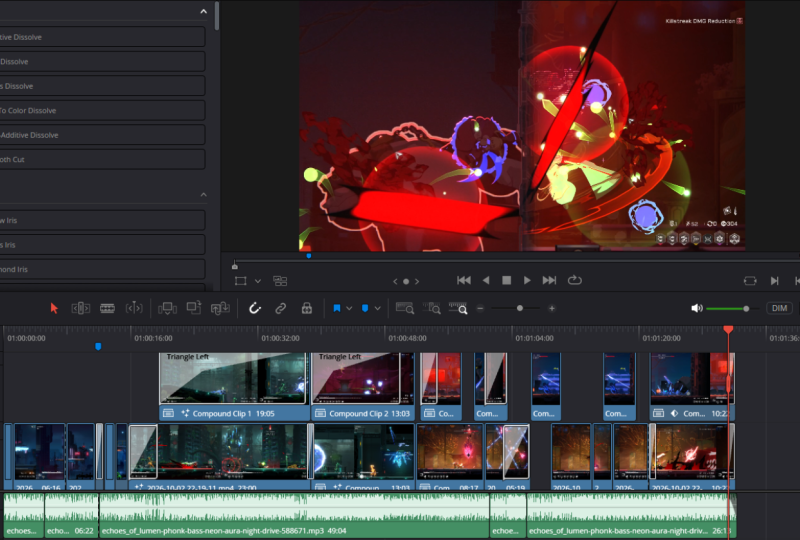Go to next keyframe arrow in viewer

pos(417,281)
